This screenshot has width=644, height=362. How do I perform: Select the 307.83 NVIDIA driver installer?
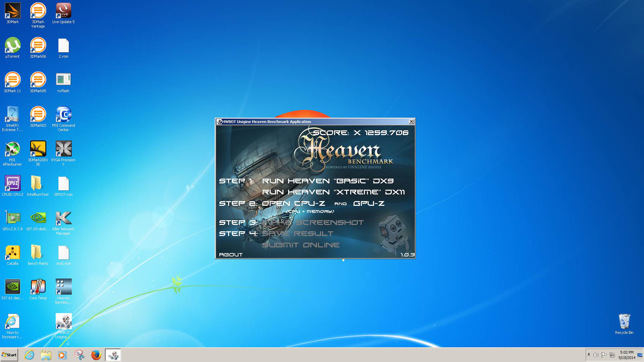click(x=38, y=221)
